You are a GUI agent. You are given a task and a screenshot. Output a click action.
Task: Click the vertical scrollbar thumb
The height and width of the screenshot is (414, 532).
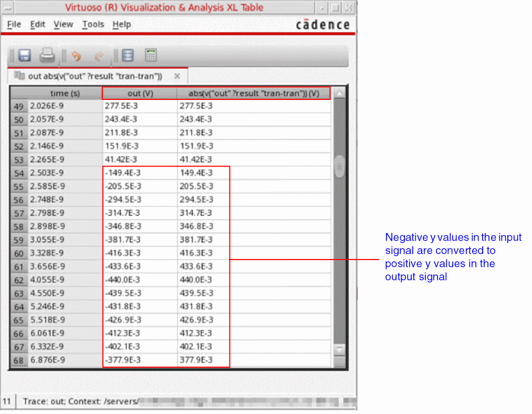(x=339, y=167)
